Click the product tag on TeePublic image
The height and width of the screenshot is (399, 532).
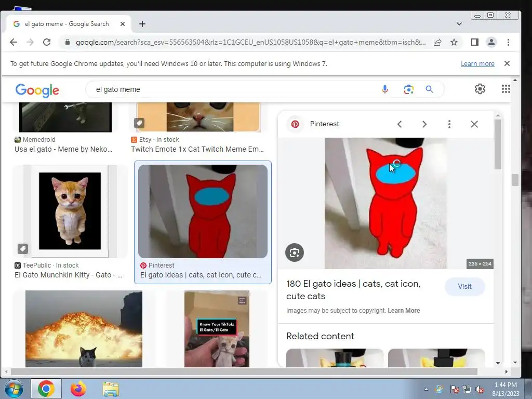23,249
